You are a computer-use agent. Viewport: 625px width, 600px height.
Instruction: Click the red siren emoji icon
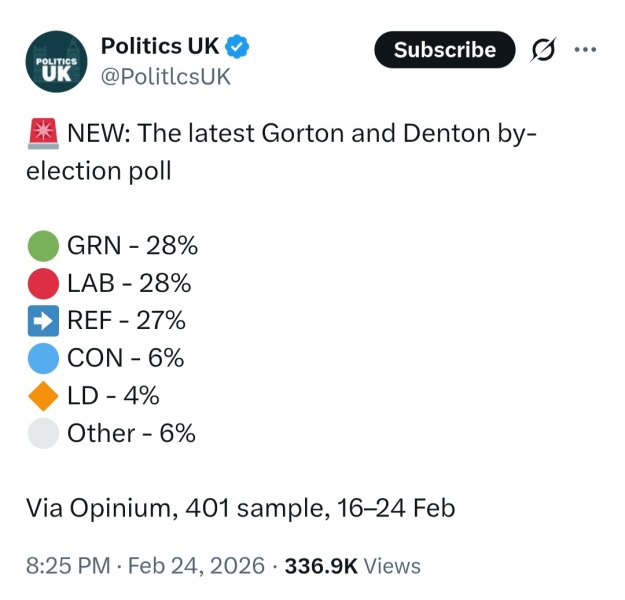[x=43, y=133]
